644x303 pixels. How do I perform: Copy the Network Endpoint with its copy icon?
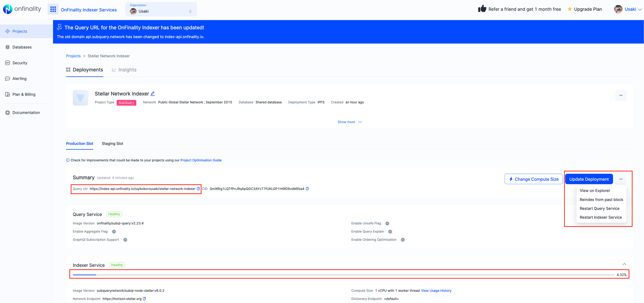145,298
